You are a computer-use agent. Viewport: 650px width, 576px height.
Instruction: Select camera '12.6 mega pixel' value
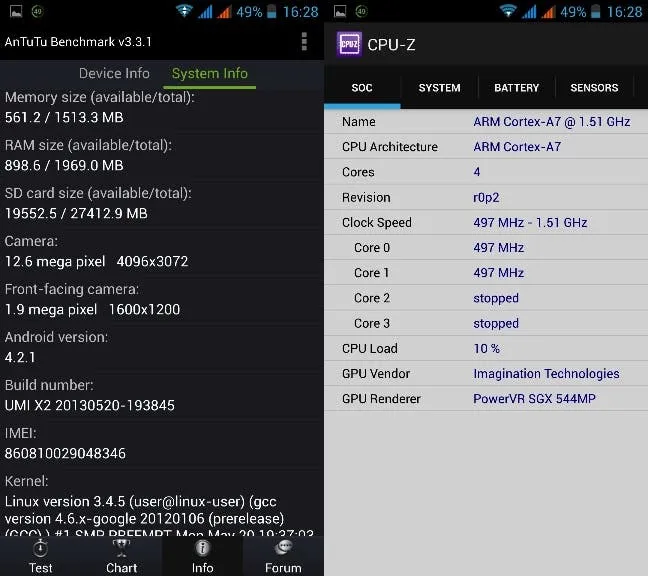tap(55, 262)
